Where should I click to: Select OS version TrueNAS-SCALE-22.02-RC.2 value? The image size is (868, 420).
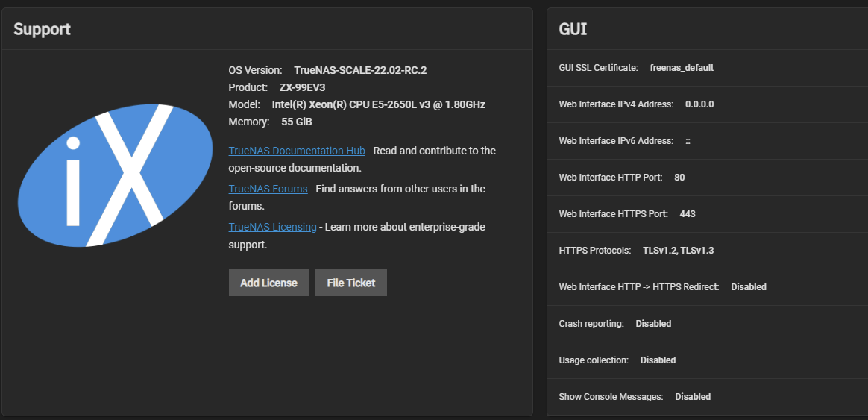(x=360, y=70)
